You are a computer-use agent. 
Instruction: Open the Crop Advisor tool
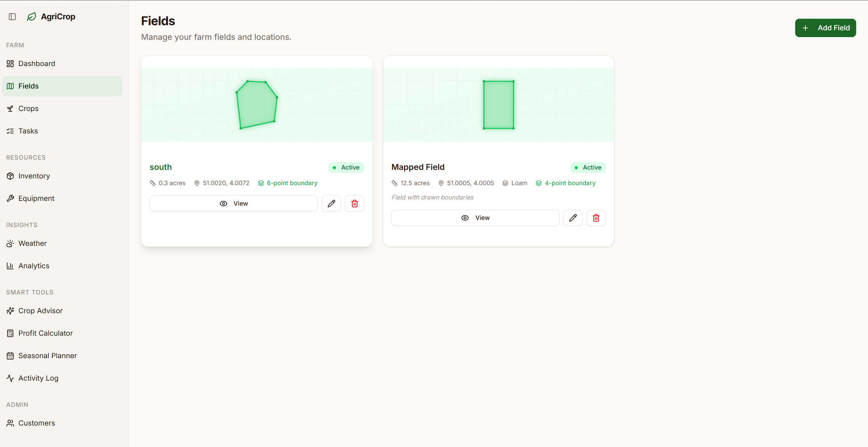(x=40, y=311)
